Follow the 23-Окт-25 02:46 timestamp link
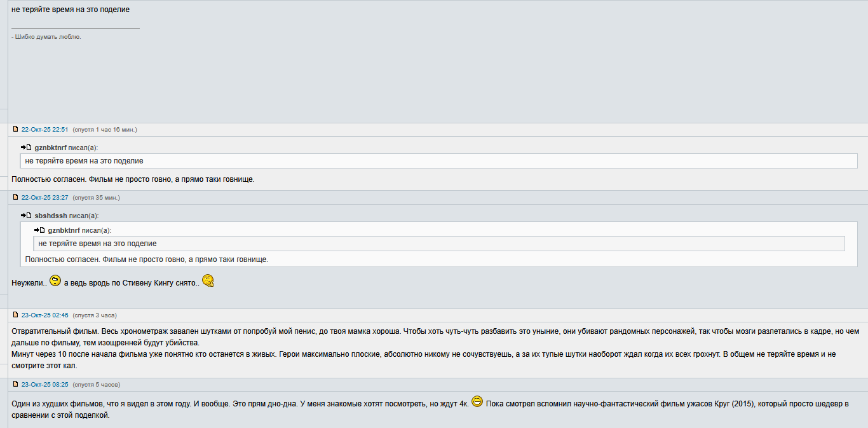Image resolution: width=868 pixels, height=428 pixels. tap(44, 315)
